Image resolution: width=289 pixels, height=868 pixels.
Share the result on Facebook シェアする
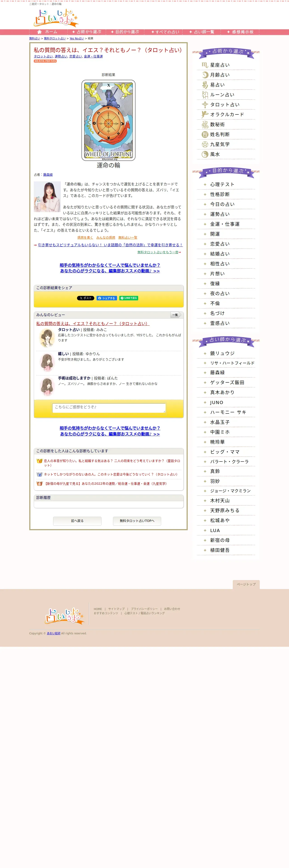107,298
